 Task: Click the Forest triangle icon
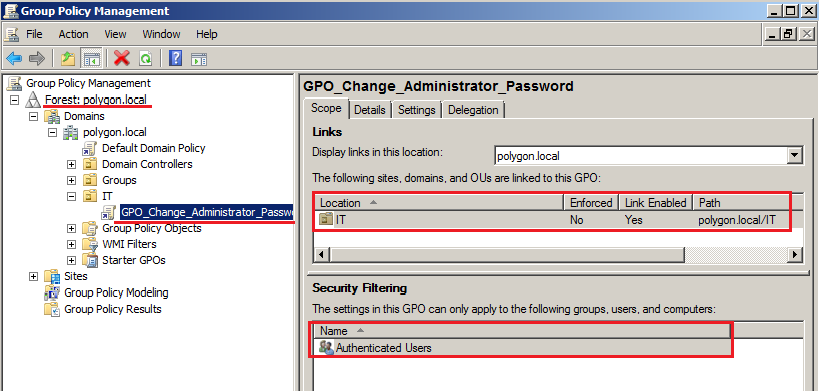[x=33, y=100]
